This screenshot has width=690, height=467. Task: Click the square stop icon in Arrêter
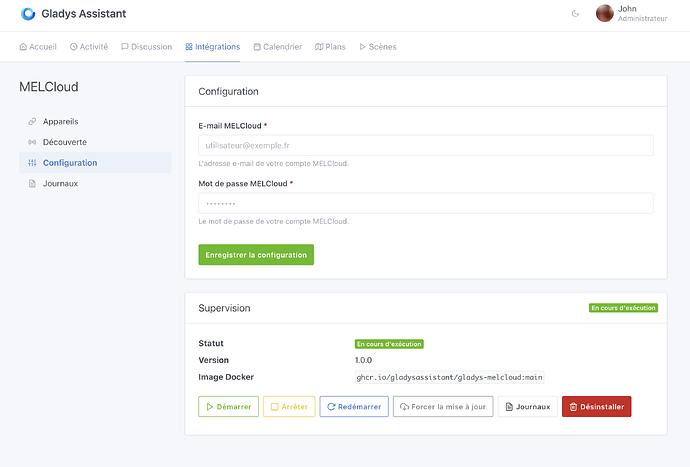coord(275,407)
